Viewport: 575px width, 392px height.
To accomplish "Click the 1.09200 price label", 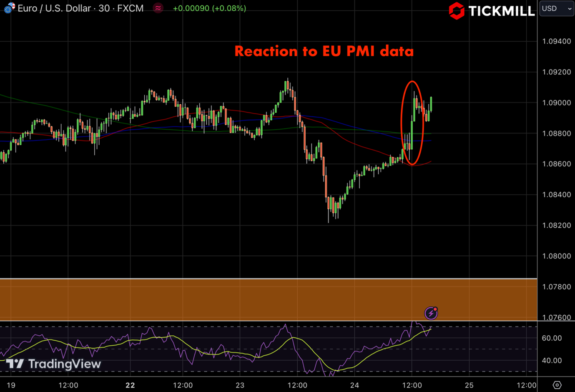I will (x=557, y=72).
